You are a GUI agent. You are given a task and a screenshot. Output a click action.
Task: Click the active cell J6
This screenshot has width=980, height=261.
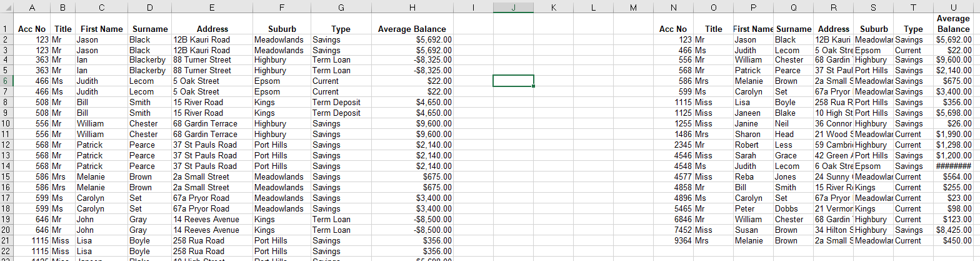[512, 81]
